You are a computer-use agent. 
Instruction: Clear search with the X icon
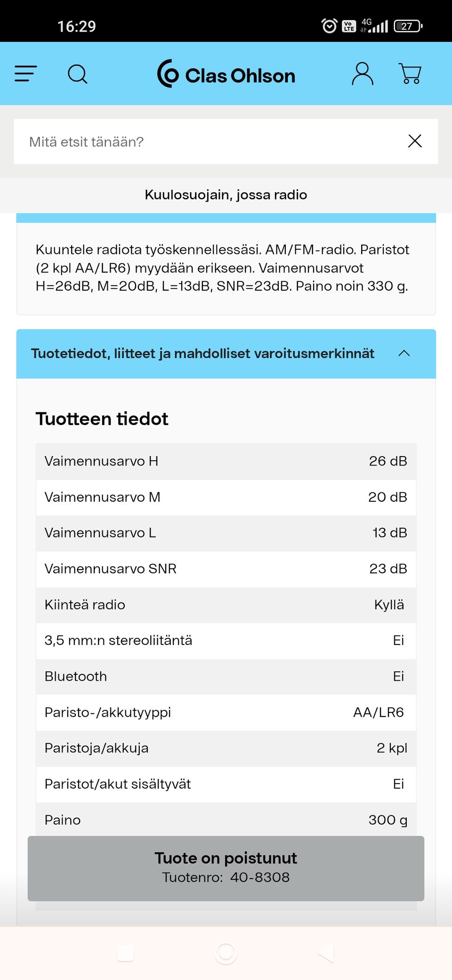415,141
